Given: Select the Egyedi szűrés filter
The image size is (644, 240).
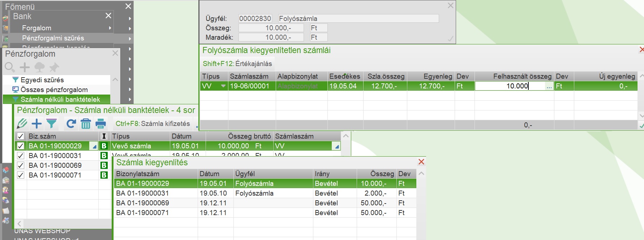Looking at the screenshot, I should click(x=42, y=80).
